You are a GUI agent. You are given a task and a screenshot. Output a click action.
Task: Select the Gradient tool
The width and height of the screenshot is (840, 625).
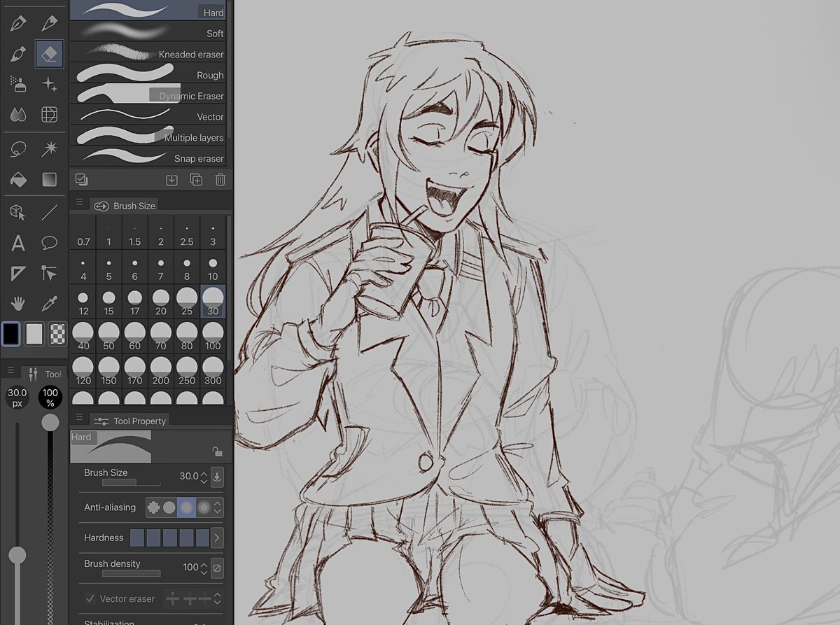tap(49, 180)
